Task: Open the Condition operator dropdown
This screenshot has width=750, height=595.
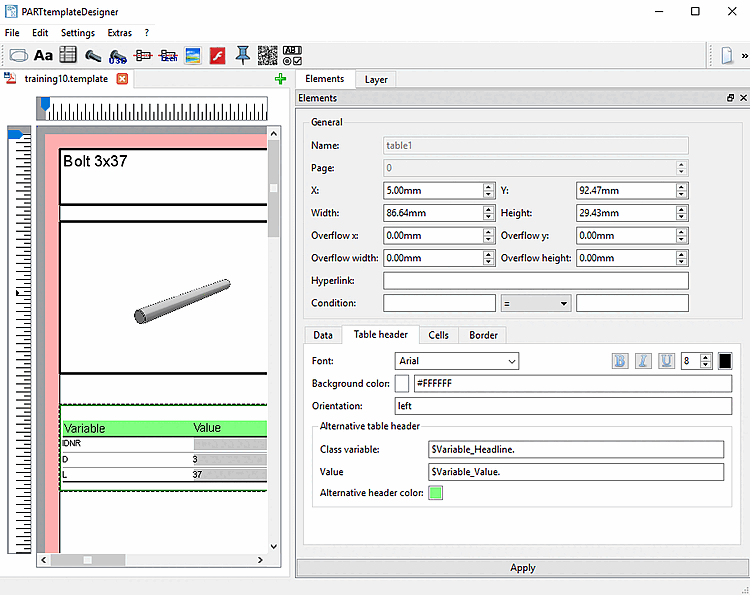Action: coord(536,303)
